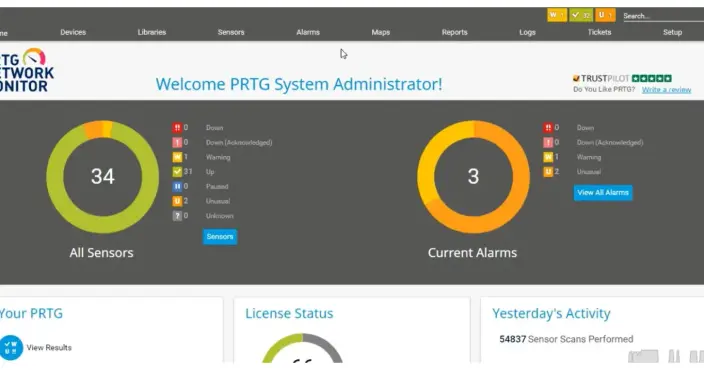The image size is (704, 370).
Task: Click the green Up status badge in header
Action: pos(581,15)
